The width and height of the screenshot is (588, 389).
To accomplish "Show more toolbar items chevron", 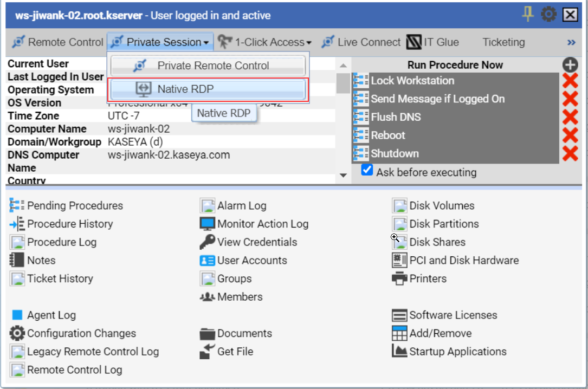I will [x=571, y=42].
